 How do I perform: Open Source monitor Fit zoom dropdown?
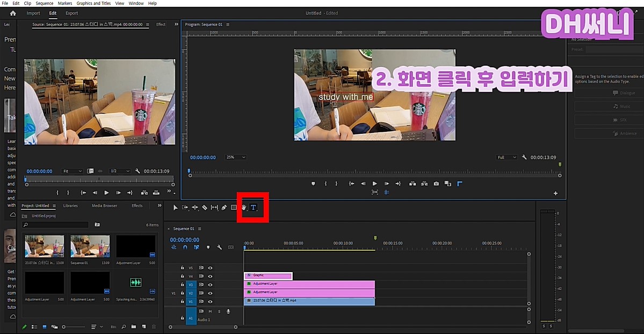(73, 171)
